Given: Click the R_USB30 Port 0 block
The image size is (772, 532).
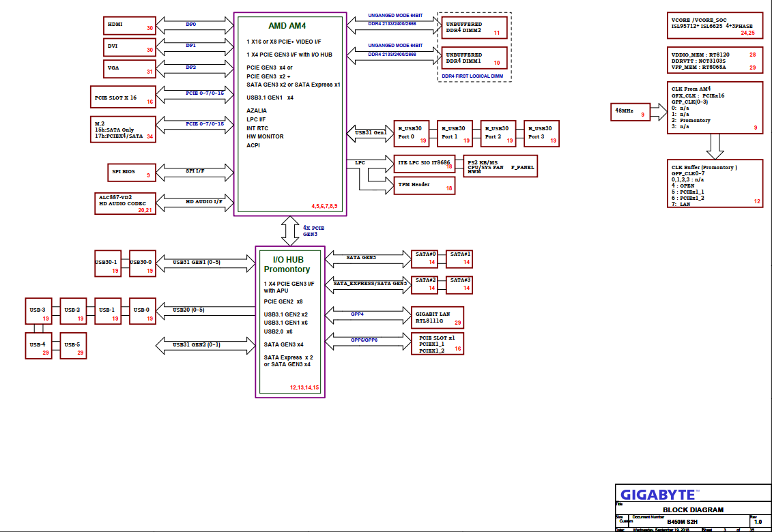Looking at the screenshot, I should point(412,134).
